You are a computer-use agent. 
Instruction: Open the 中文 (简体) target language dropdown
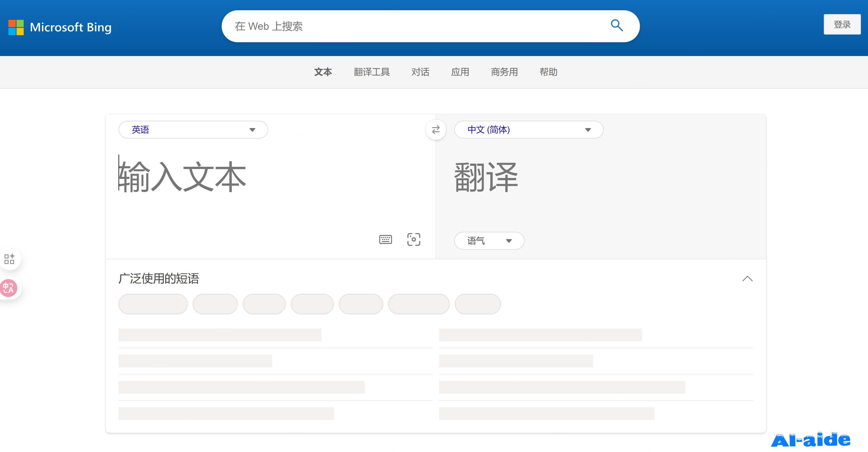coord(528,130)
